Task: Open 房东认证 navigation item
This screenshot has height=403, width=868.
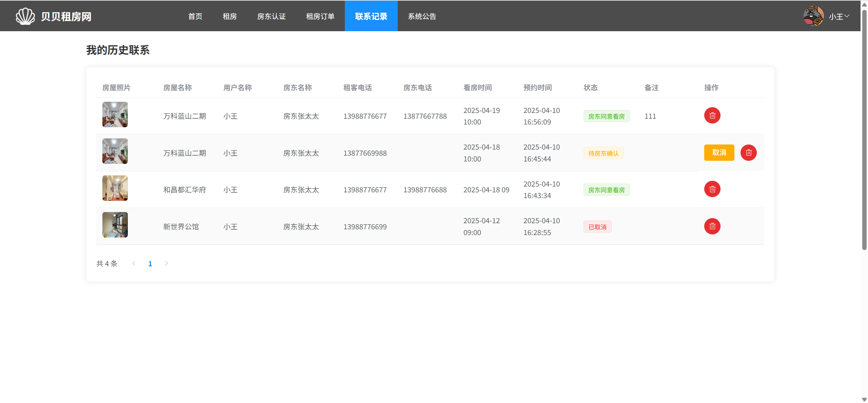Action: 271,16
